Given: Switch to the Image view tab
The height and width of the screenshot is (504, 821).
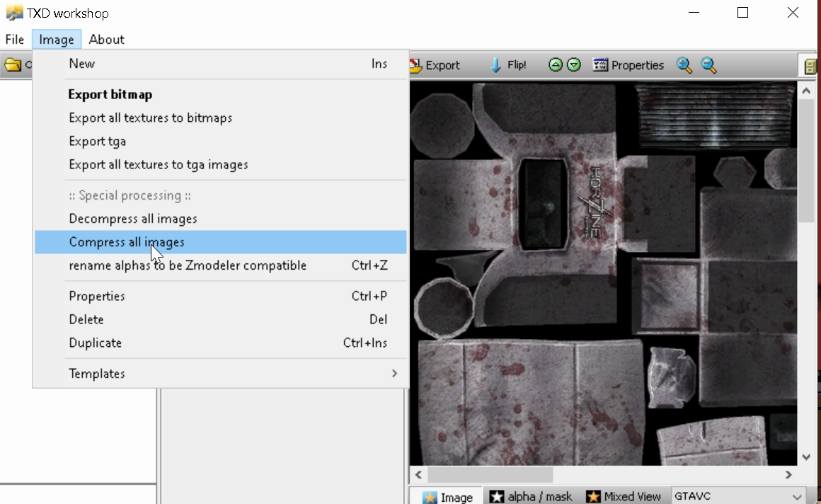Looking at the screenshot, I should coord(447,497).
